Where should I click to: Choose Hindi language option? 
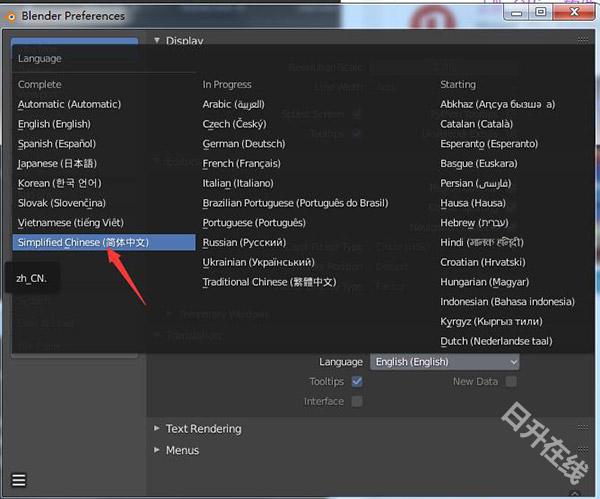tap(482, 243)
